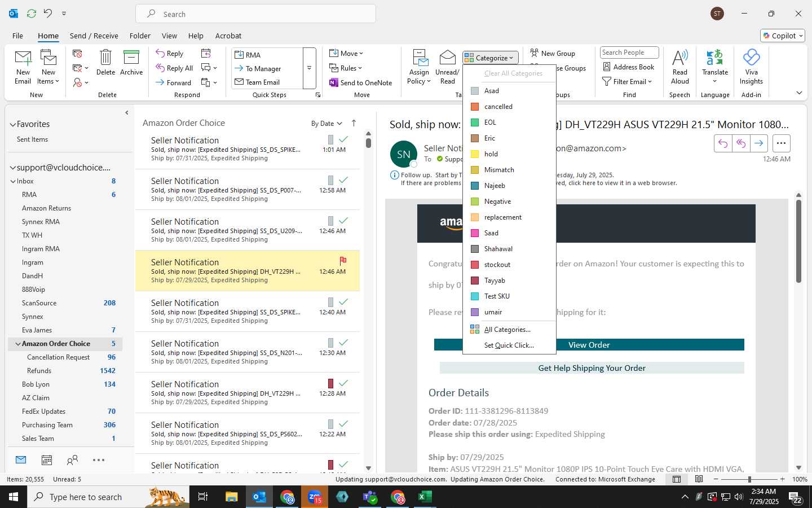
Task: Toggle checkmark on 12:28 AM message
Action: [x=343, y=382]
